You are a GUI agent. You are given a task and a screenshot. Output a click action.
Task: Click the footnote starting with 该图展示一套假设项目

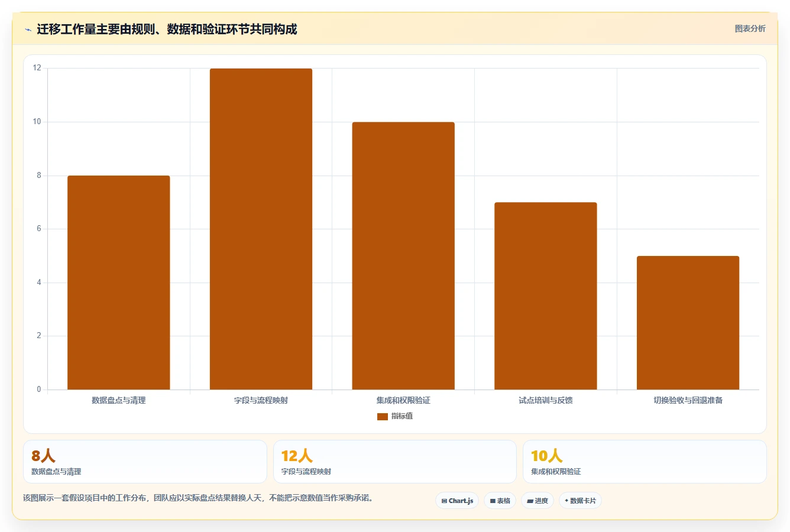coord(198,498)
